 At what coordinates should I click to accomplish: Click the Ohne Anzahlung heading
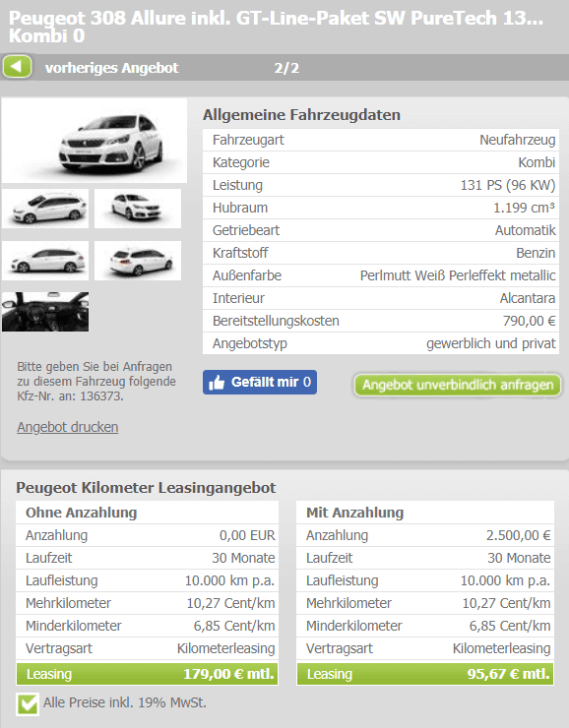pos(82,513)
